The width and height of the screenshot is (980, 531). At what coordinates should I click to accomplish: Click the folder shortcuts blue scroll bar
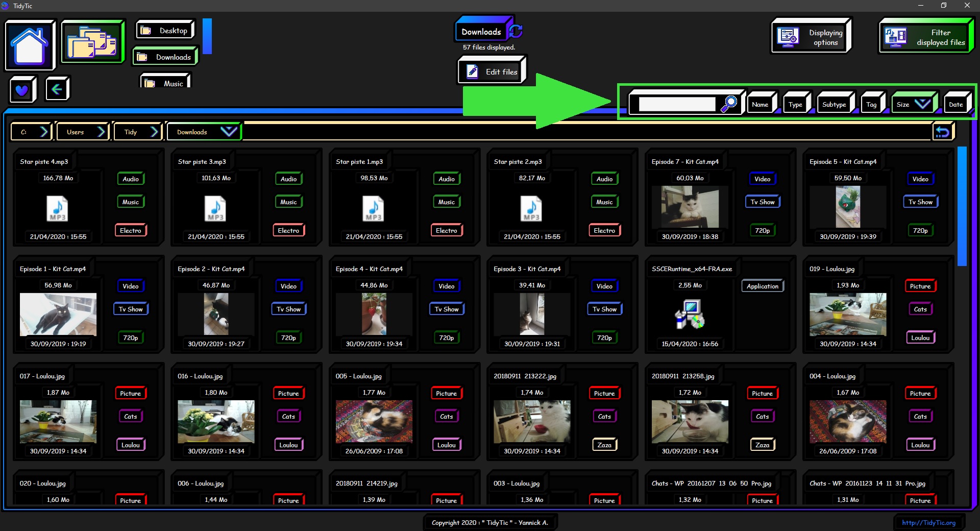pyautogui.click(x=207, y=36)
